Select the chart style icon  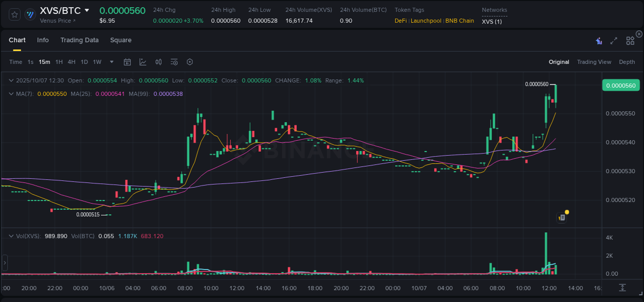click(143, 62)
